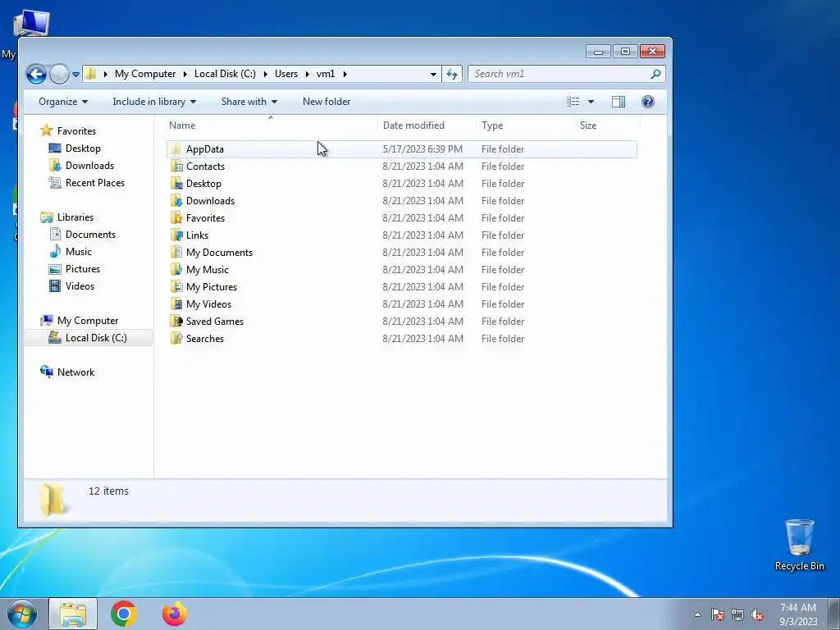Select the AppData folder icon
Viewport: 840px width, 630px height.
click(x=176, y=149)
